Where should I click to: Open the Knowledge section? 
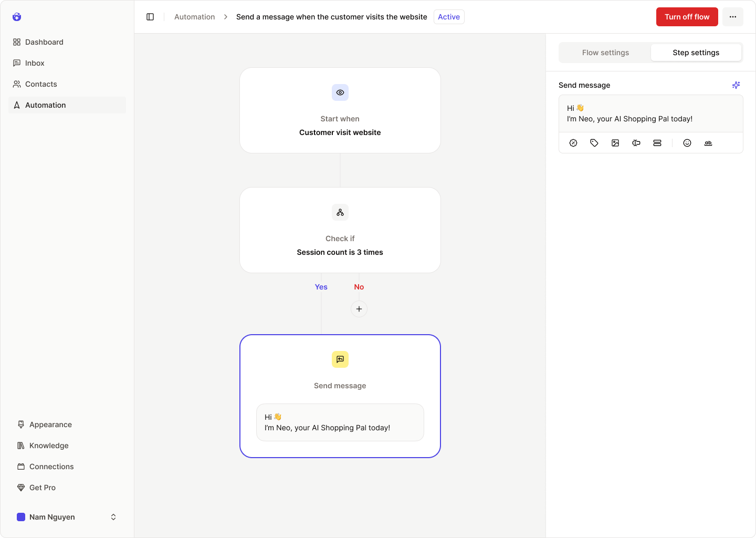pos(49,446)
